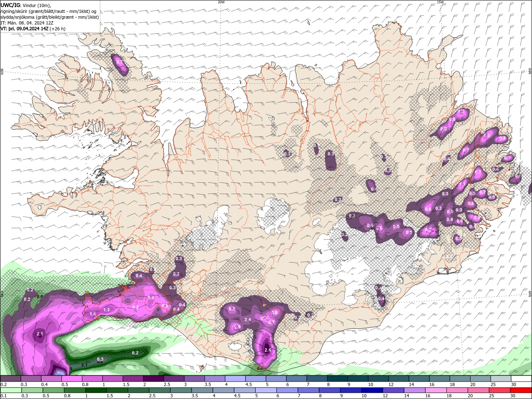Click the rain legend swatch between 0.1 and 0.3
532x399 pixels.
point(11,390)
